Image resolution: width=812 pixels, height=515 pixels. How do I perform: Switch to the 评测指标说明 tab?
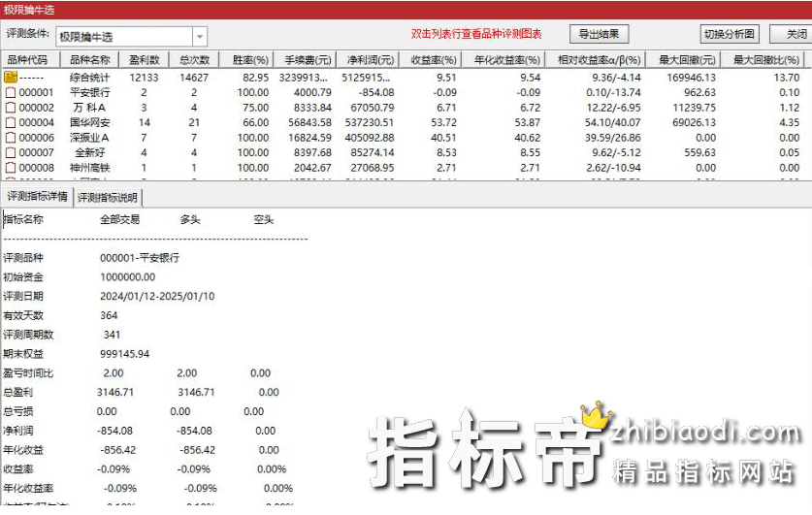pyautogui.click(x=108, y=198)
